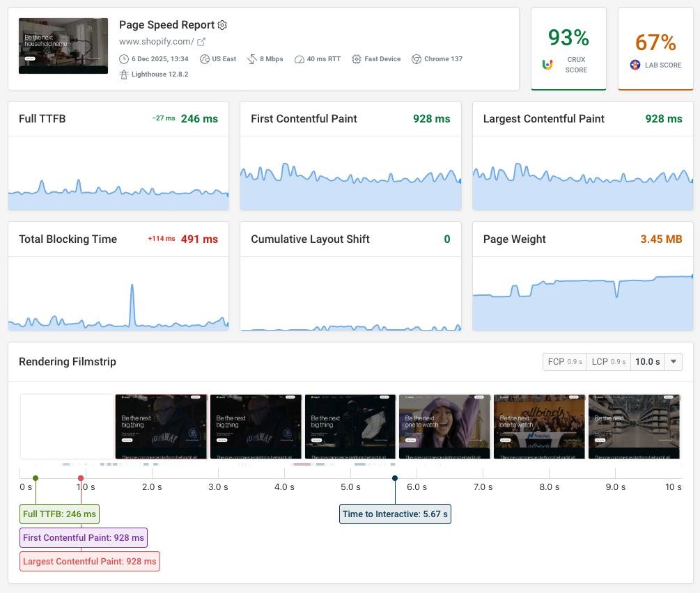Screen dimensions: 700x593
Task: Click the Lighthouse 12.8.2 icon
Action: [123, 73]
